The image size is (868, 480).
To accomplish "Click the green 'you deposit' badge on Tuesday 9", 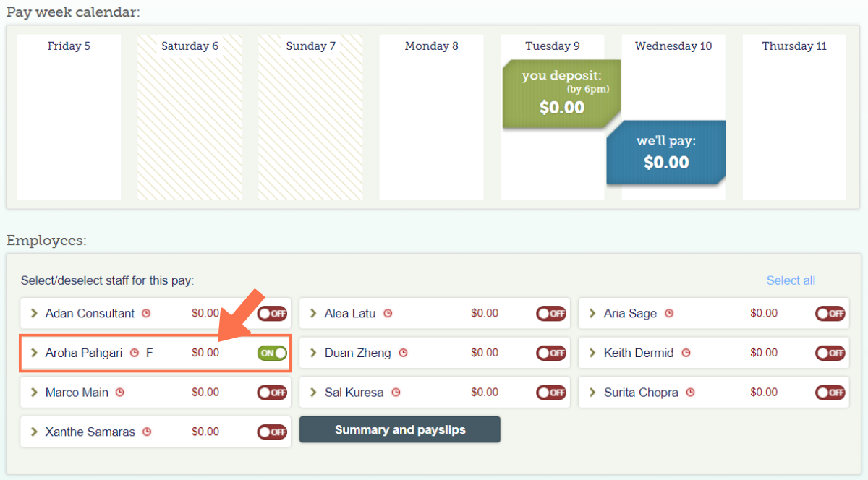I will (x=561, y=93).
